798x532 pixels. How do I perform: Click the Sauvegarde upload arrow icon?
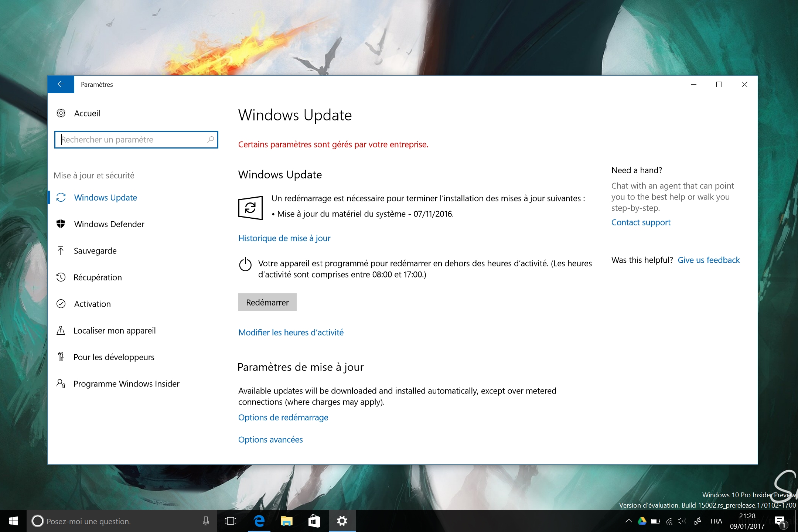(61, 250)
